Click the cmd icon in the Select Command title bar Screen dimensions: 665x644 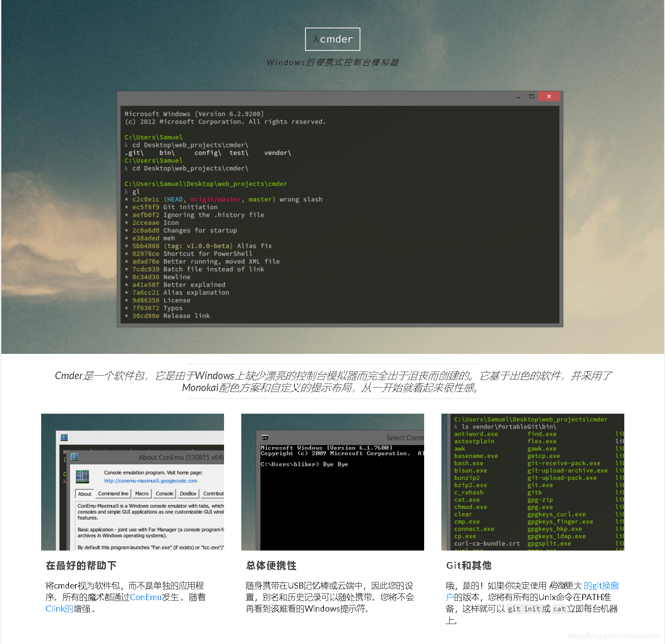tap(265, 438)
